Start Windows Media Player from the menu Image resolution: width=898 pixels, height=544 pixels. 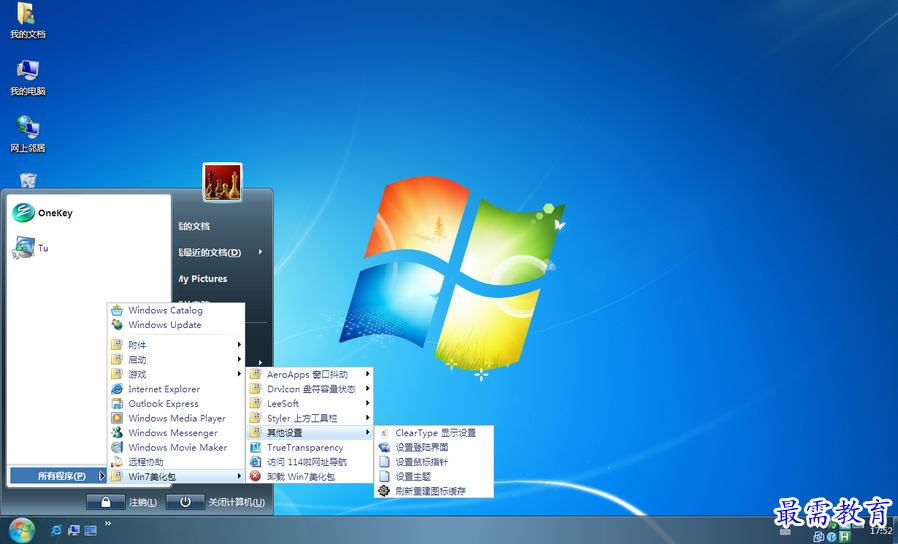pos(176,418)
